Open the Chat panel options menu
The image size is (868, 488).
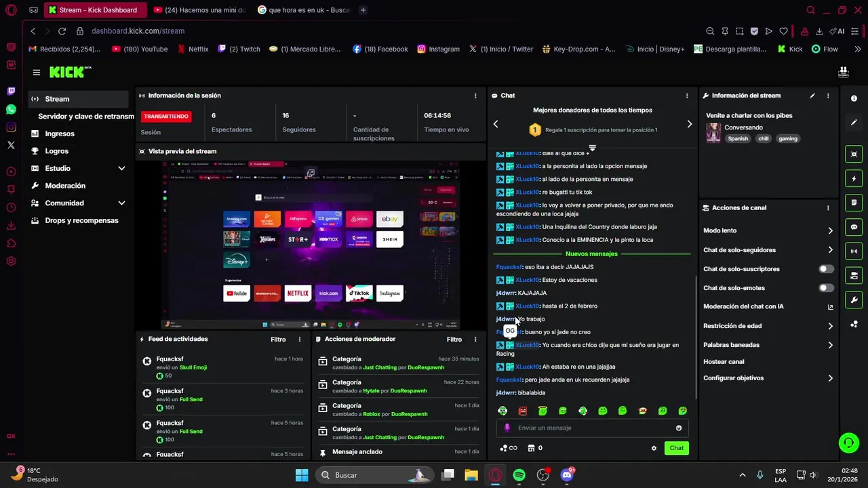click(x=687, y=96)
